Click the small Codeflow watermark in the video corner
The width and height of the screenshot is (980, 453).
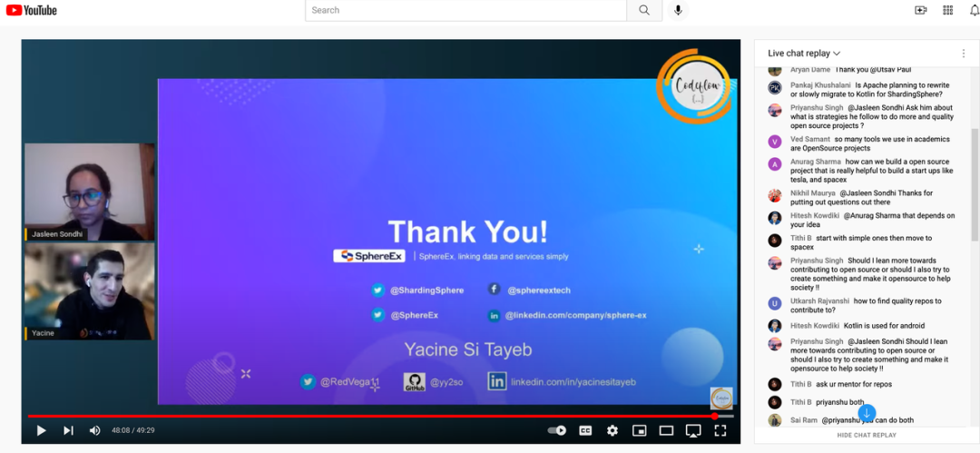tap(721, 398)
